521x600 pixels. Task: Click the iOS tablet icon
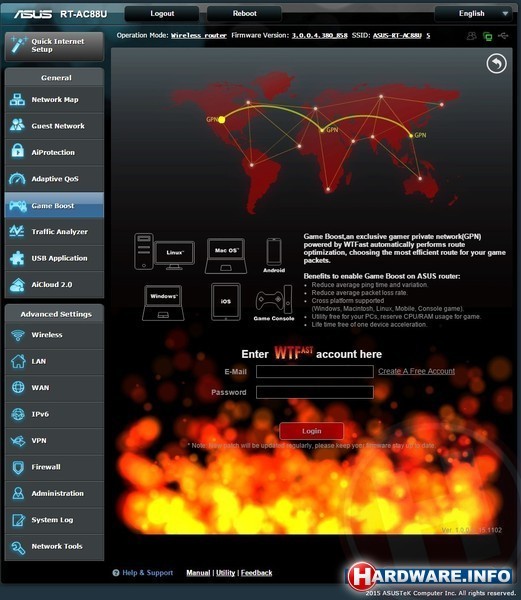click(x=226, y=302)
